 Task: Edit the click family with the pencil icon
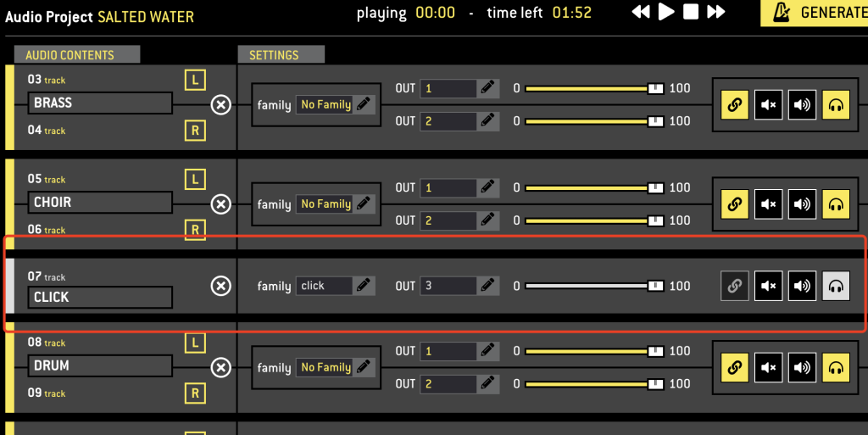[x=364, y=286]
